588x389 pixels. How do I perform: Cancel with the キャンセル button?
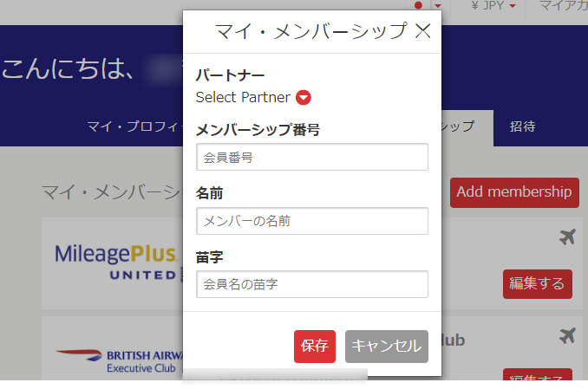(386, 346)
